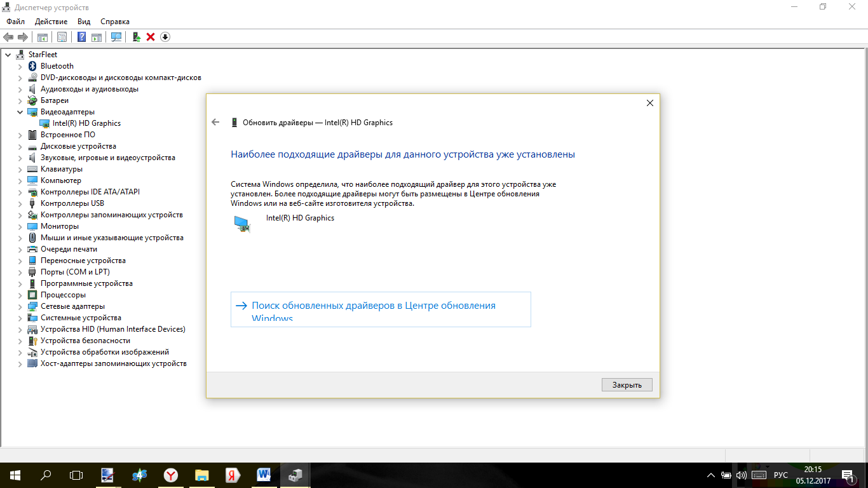Select the Переносные устройства item
Viewport: 868px width, 488px height.
click(83, 261)
